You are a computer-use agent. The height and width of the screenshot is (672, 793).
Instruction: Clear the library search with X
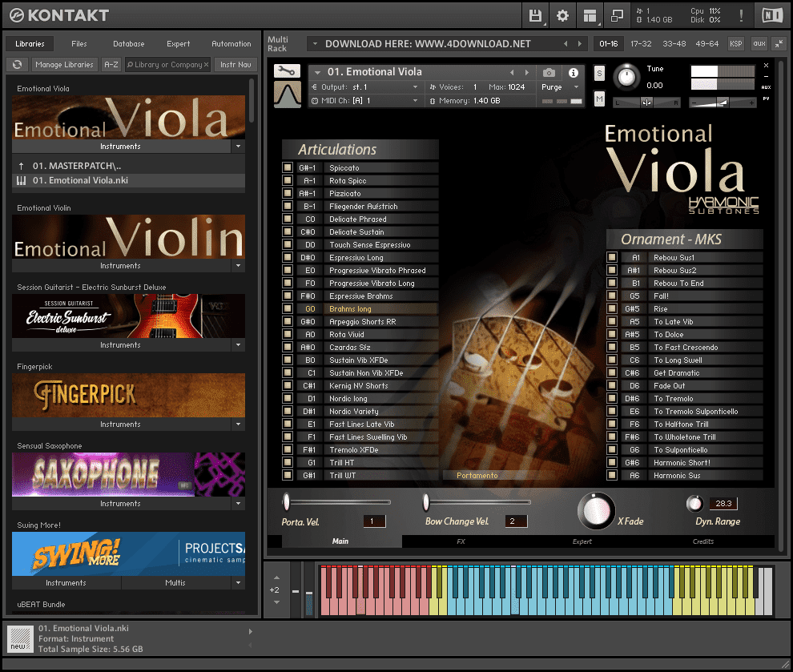(x=207, y=65)
